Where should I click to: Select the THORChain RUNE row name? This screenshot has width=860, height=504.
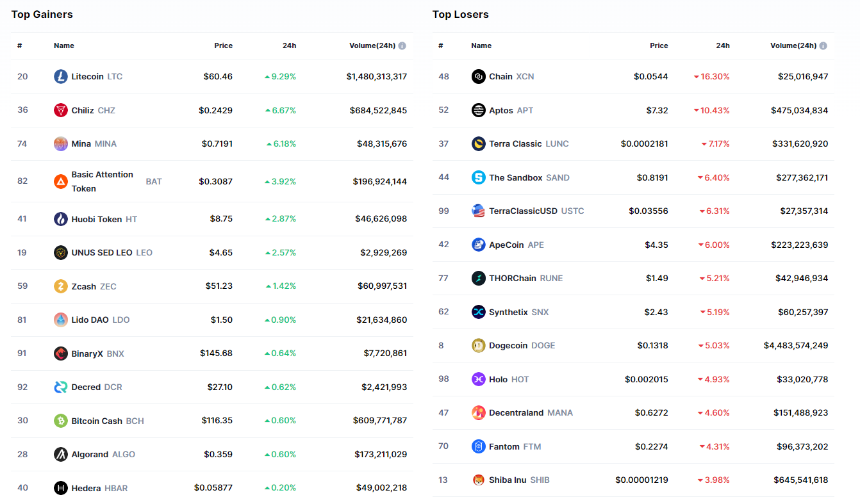coord(512,278)
